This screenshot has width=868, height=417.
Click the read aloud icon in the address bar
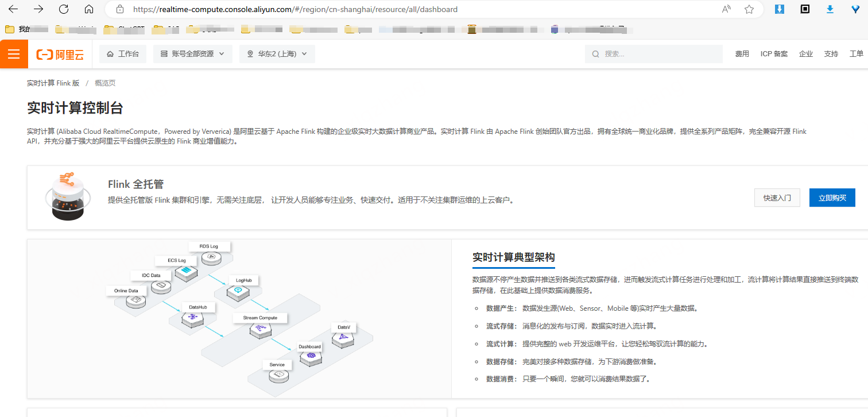coord(726,9)
